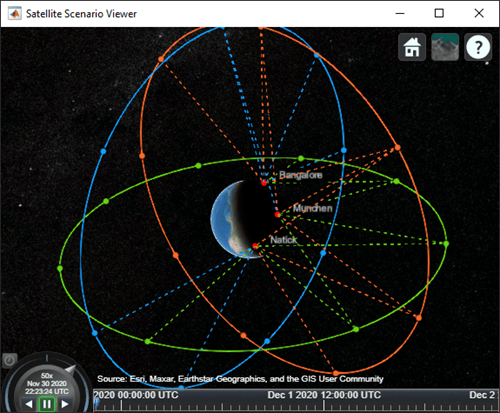Viewport: 500px width, 413px height.
Task: Minimize the Satellite Scenario Viewer window
Action: 400,13
